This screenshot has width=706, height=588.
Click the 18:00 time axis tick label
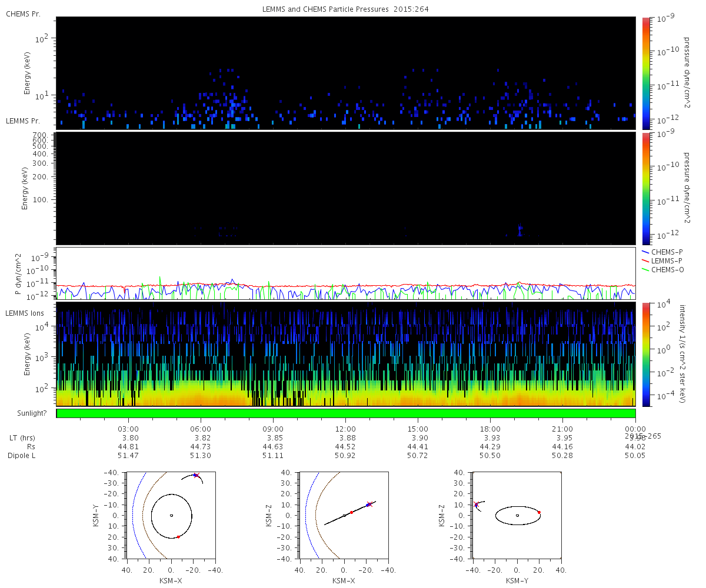tap(490, 429)
